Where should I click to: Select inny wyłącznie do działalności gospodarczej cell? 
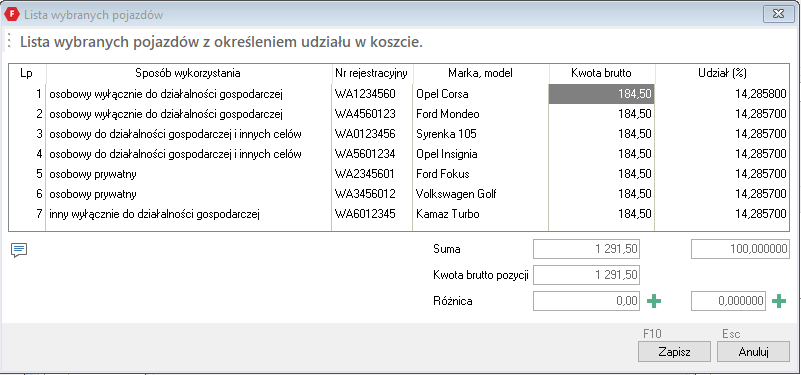point(189,214)
